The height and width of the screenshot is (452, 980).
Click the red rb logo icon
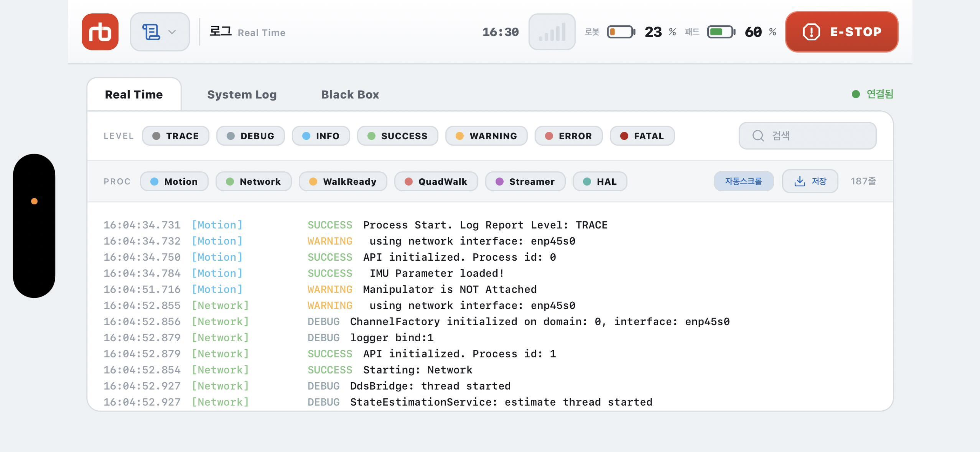[x=100, y=32]
